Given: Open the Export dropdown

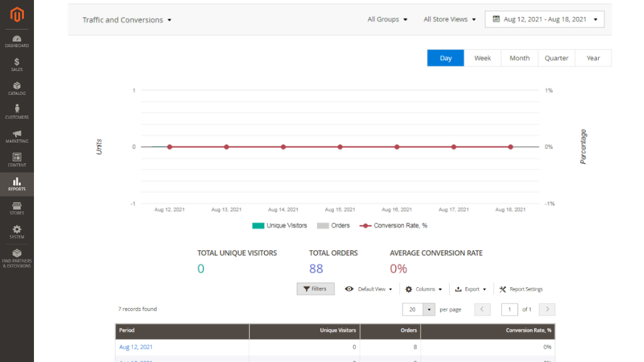Looking at the screenshot, I should pos(470,289).
